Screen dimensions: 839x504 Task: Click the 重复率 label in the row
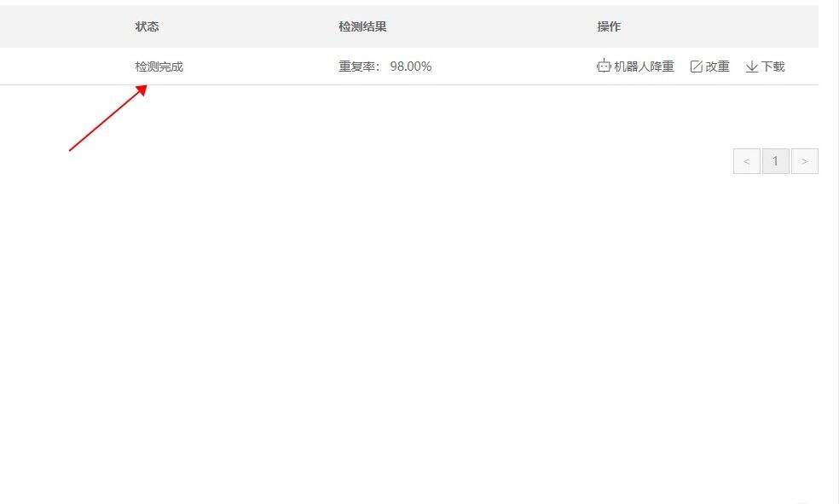(x=359, y=67)
